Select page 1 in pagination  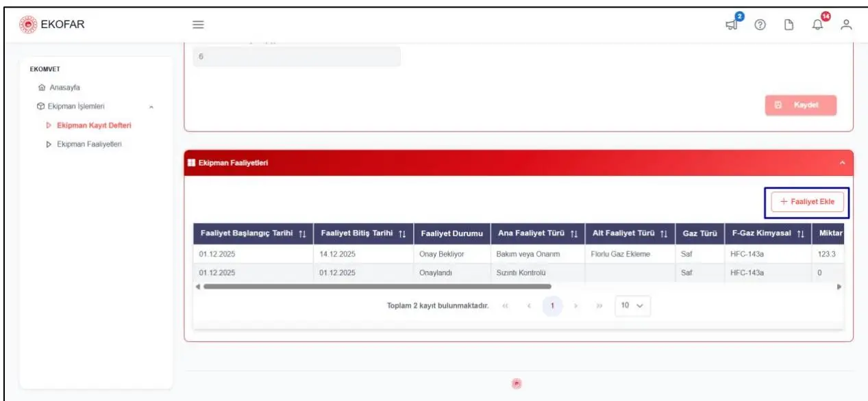pyautogui.click(x=552, y=306)
